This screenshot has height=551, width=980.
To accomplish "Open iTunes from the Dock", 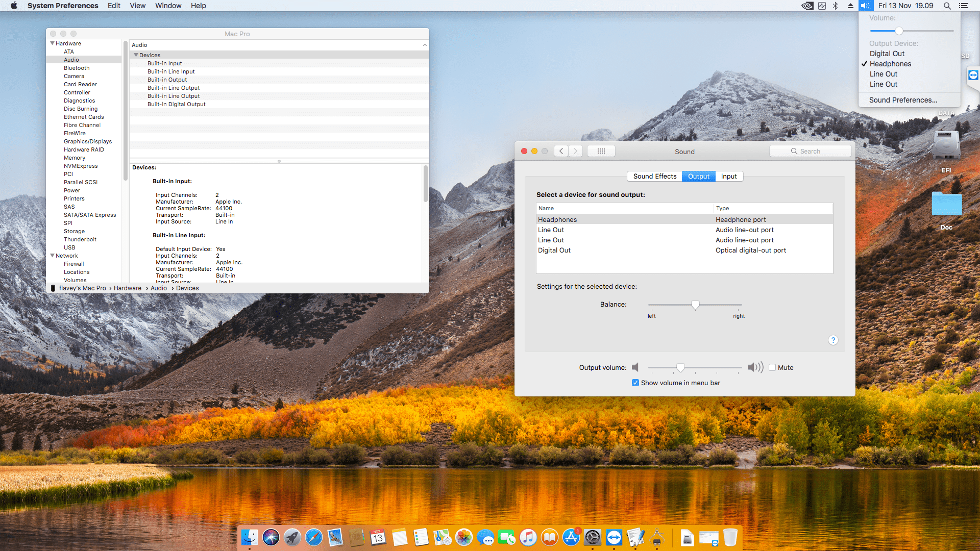I will [x=528, y=537].
